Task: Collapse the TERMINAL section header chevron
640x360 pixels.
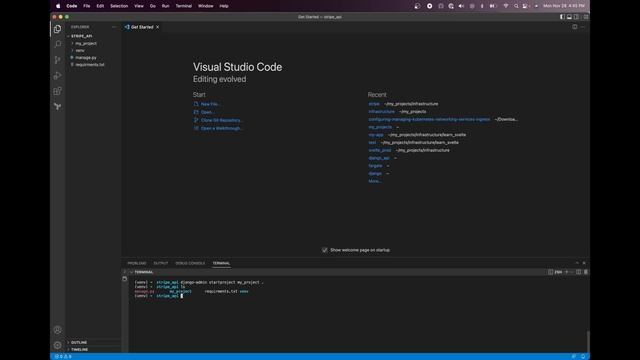Action: click(131, 272)
